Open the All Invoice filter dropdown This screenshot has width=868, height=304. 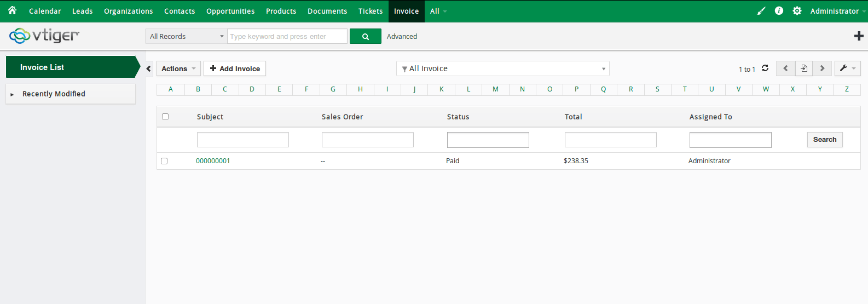pos(502,68)
